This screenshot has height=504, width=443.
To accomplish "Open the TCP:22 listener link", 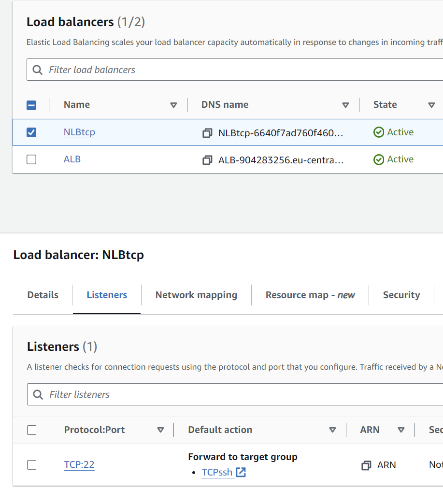I will [79, 465].
